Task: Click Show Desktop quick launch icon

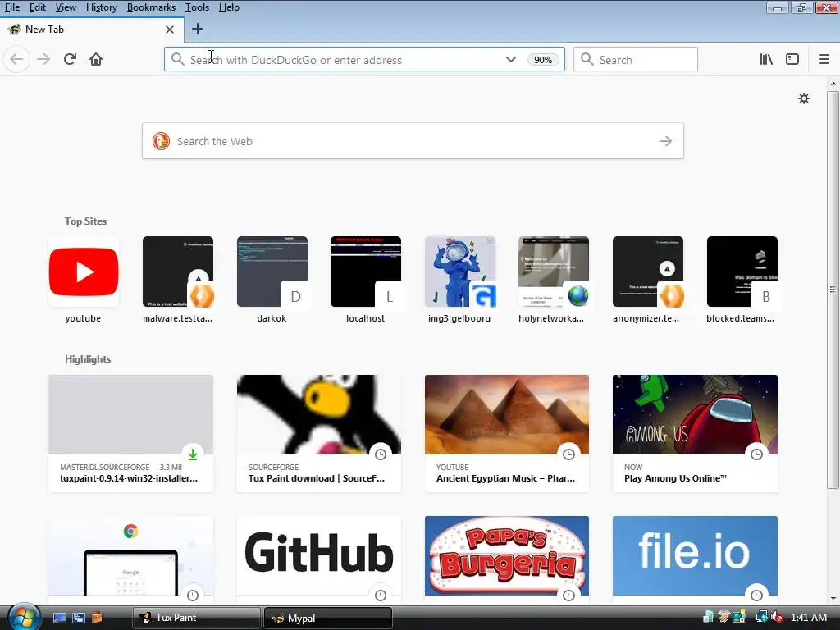Action: click(x=59, y=618)
